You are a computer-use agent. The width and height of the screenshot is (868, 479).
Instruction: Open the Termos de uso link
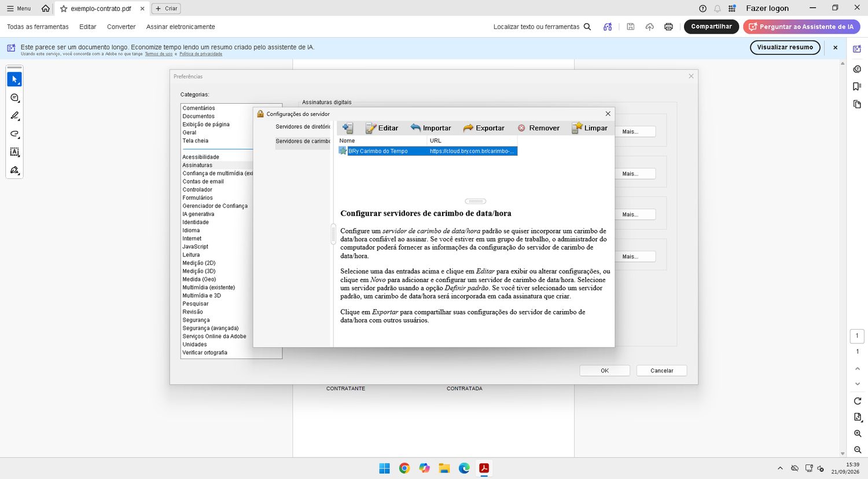pos(159,54)
